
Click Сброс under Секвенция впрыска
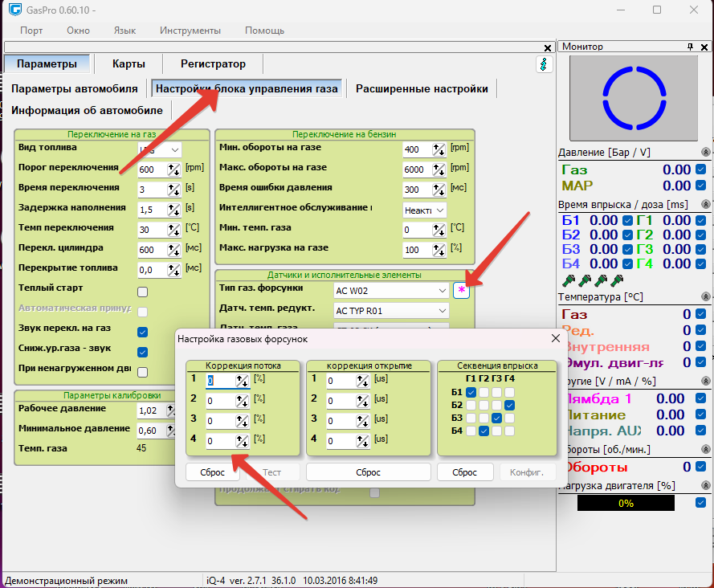click(x=465, y=472)
